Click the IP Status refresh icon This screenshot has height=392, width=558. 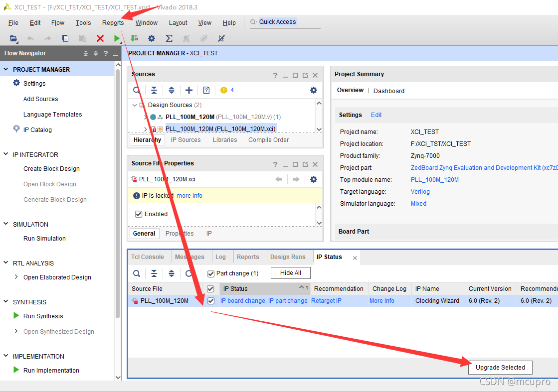(x=189, y=273)
